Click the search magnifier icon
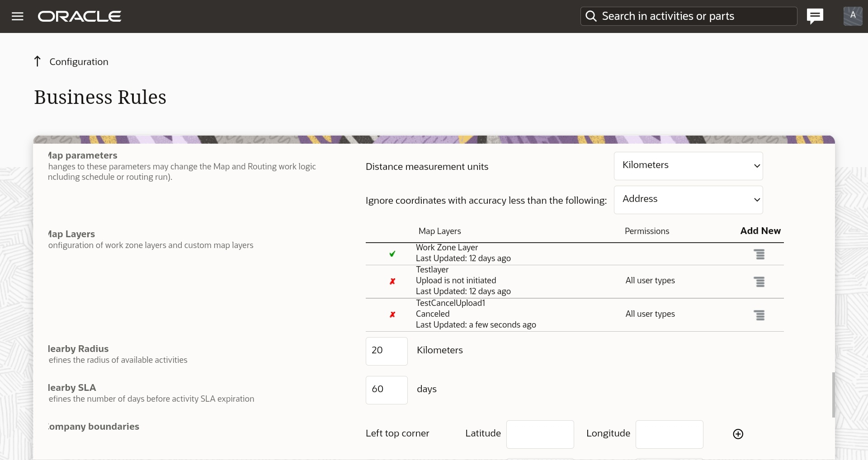 pos(591,16)
